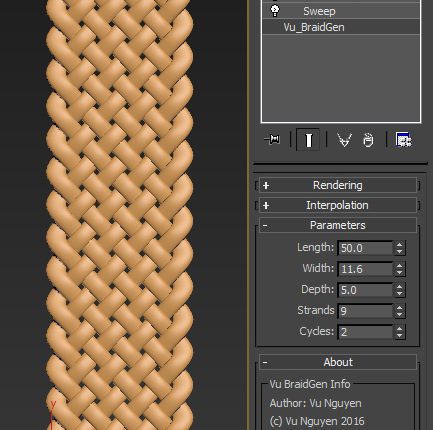This screenshot has height=430, width=433.
Task: Click the braided rope model in viewport
Action: [119, 215]
